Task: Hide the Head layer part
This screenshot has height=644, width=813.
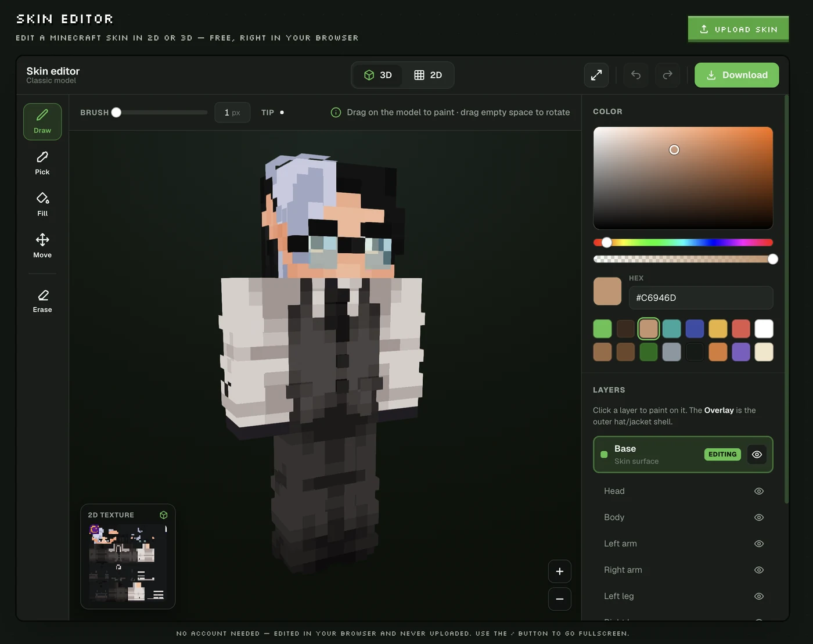Action: point(759,491)
